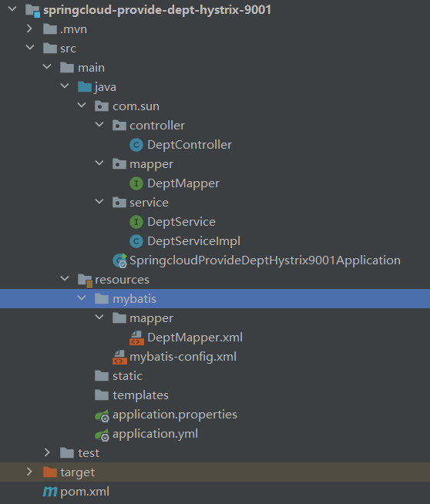
Task: Click the Spring Boot application run icon
Action: (x=120, y=260)
